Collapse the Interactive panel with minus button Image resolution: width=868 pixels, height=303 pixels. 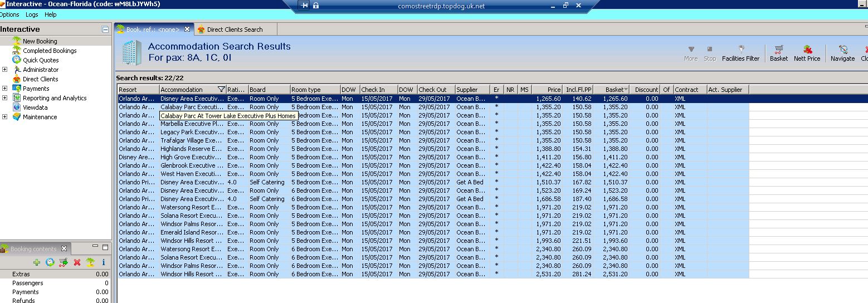[105, 30]
